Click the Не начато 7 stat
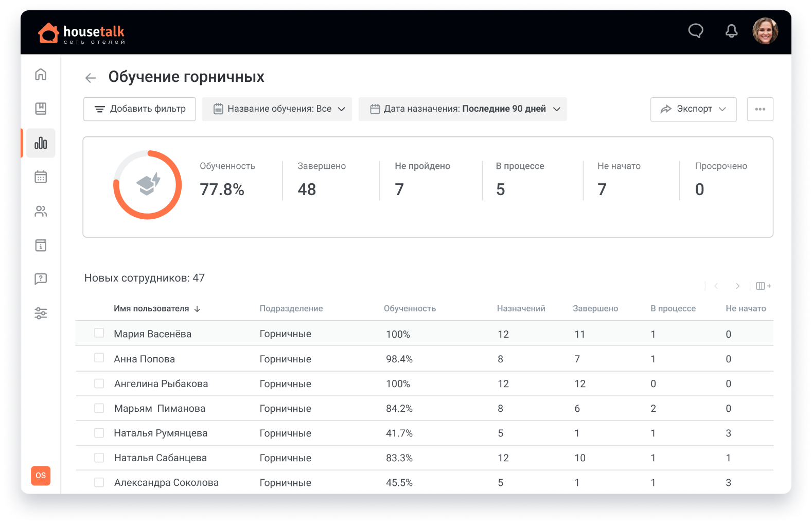 tap(619, 181)
